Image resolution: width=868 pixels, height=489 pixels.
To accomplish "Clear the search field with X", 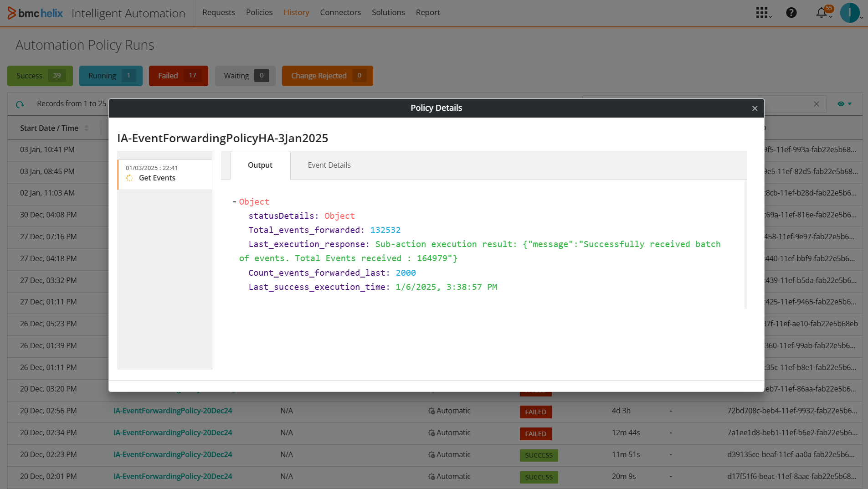I will pyautogui.click(x=817, y=104).
